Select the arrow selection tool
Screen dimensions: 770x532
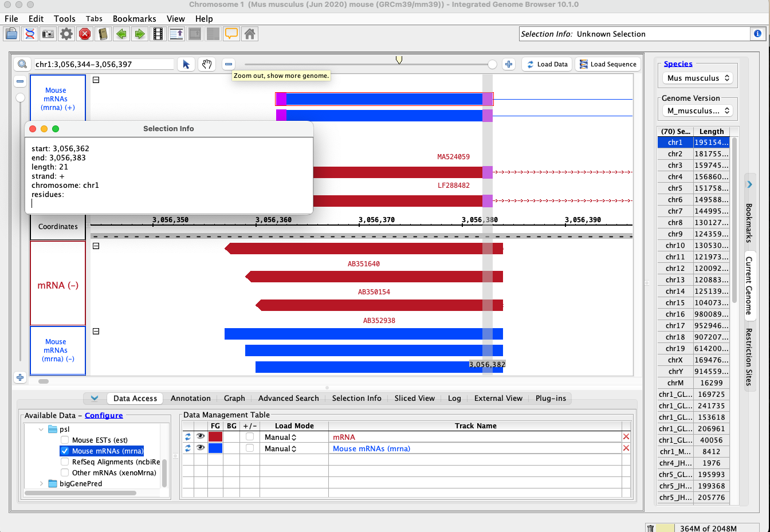pos(186,64)
